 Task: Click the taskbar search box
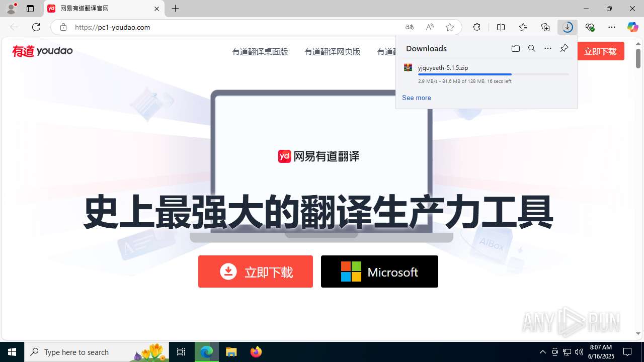[x=98, y=352]
